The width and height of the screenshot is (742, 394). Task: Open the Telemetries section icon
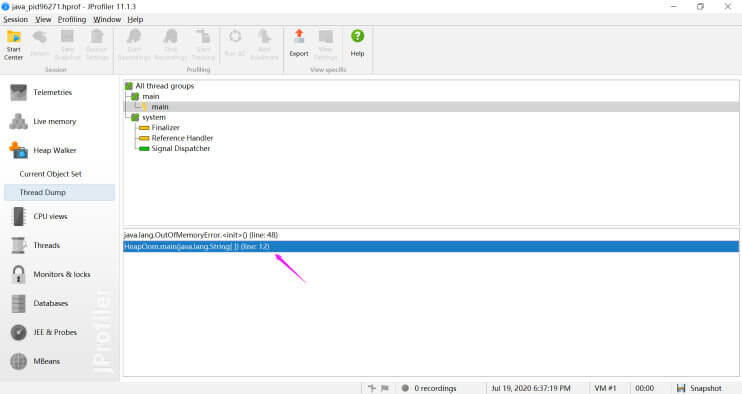(x=18, y=93)
